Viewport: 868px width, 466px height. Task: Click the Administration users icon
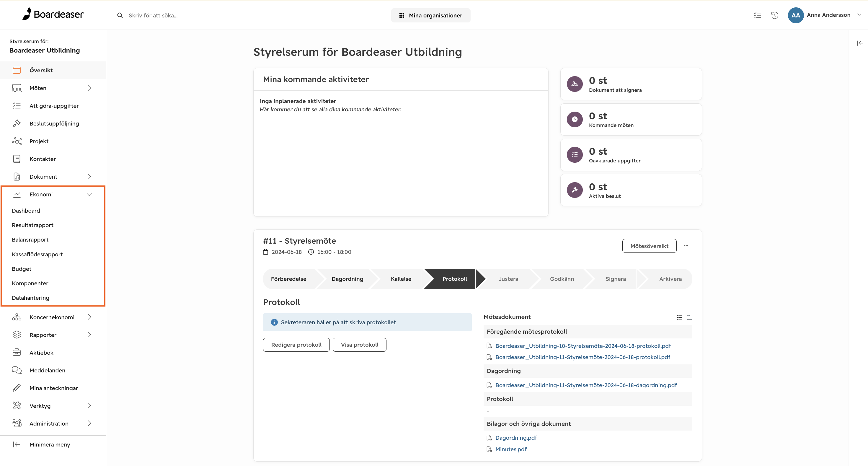(17, 423)
